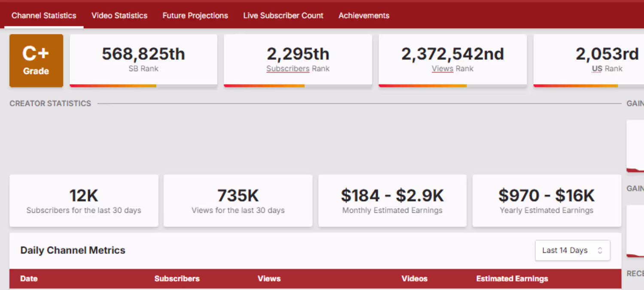
Task: Sort by the Subscribers column header
Action: [x=177, y=278]
